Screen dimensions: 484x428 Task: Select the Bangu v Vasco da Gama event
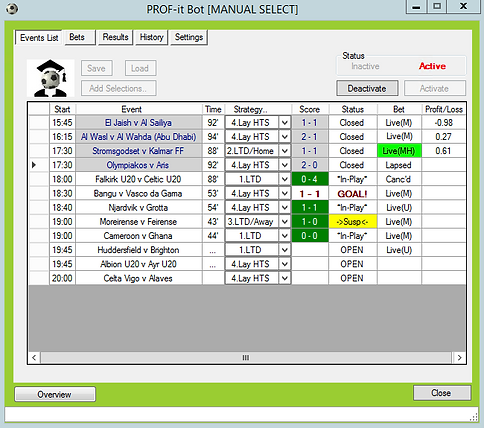coord(139,193)
